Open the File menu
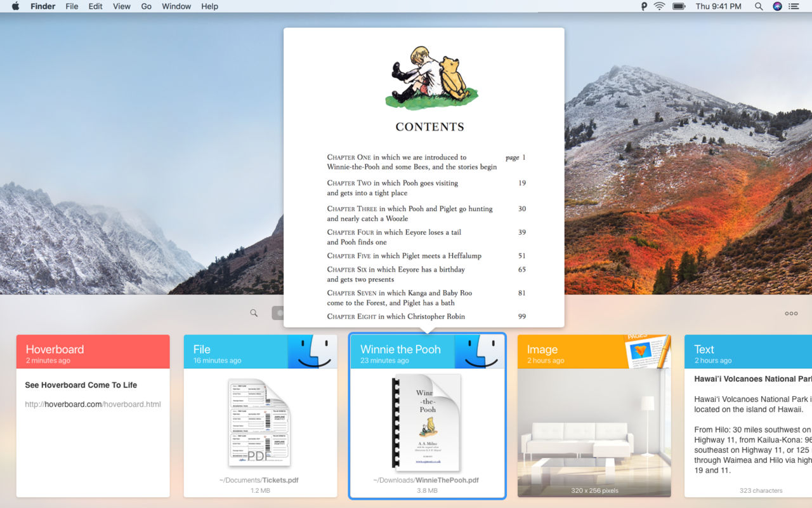812x508 pixels. 72,6
